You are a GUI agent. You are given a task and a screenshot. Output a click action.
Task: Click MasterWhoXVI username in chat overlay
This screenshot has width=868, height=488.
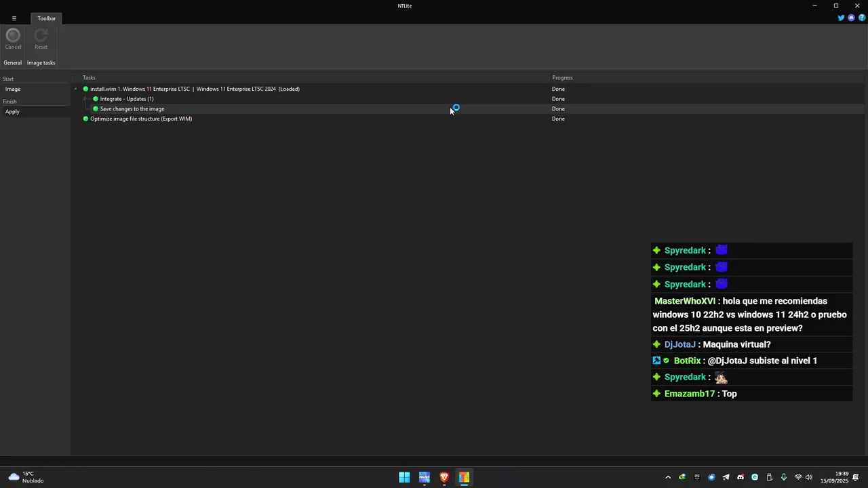[685, 301]
